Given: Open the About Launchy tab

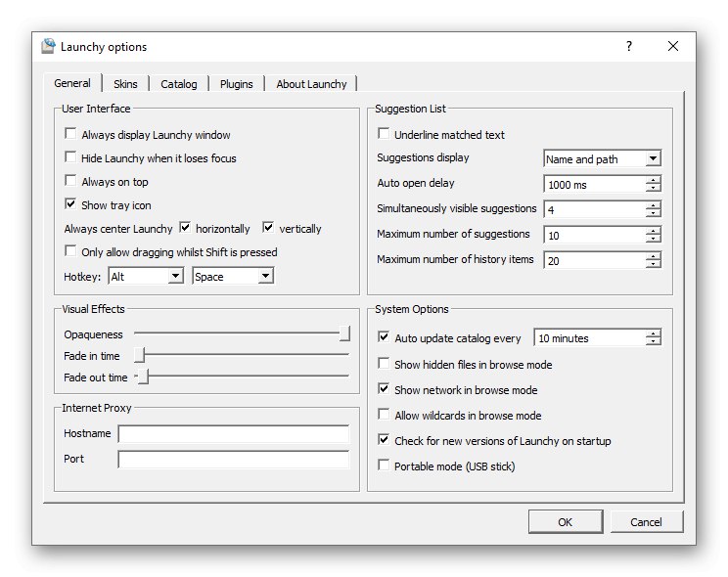Looking at the screenshot, I should point(311,84).
